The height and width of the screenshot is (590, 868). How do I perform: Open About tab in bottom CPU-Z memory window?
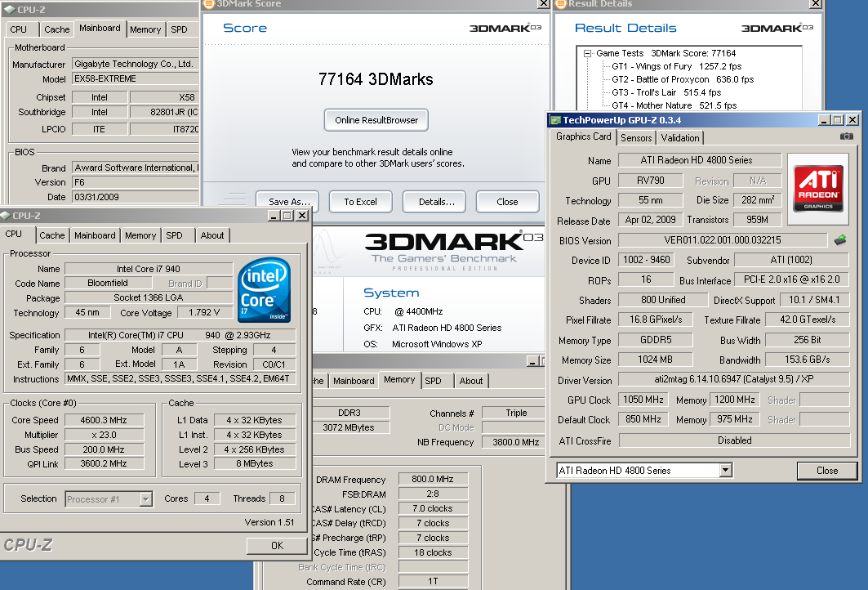click(x=471, y=381)
